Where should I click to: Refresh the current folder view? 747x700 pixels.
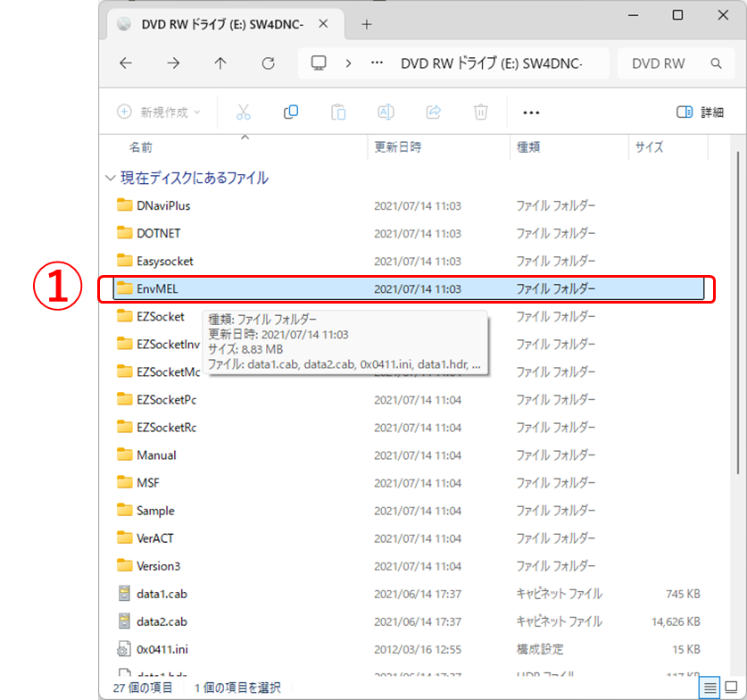point(268,63)
